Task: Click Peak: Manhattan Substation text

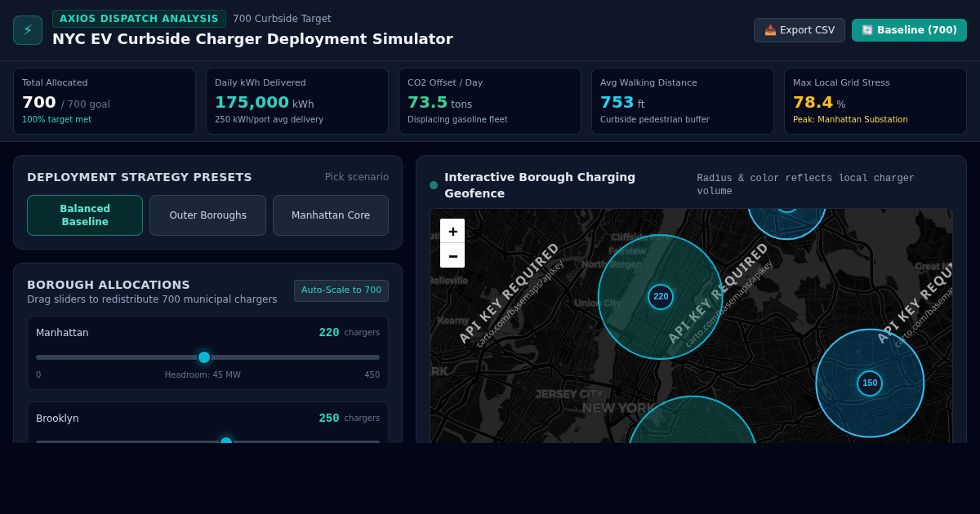Action: pos(850,120)
